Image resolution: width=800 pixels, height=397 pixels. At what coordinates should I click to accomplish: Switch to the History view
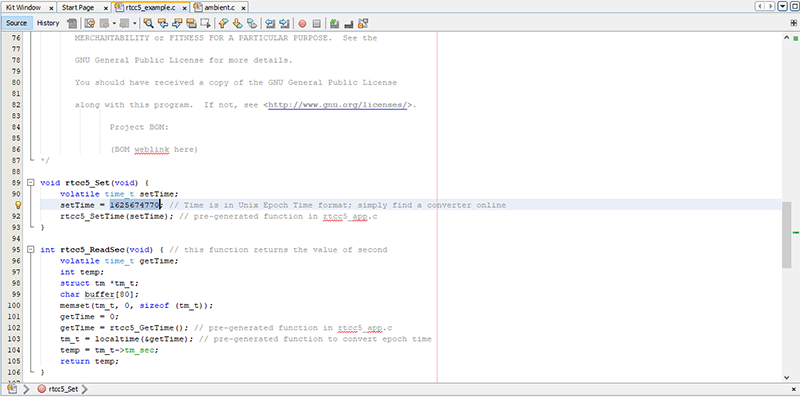(48, 23)
